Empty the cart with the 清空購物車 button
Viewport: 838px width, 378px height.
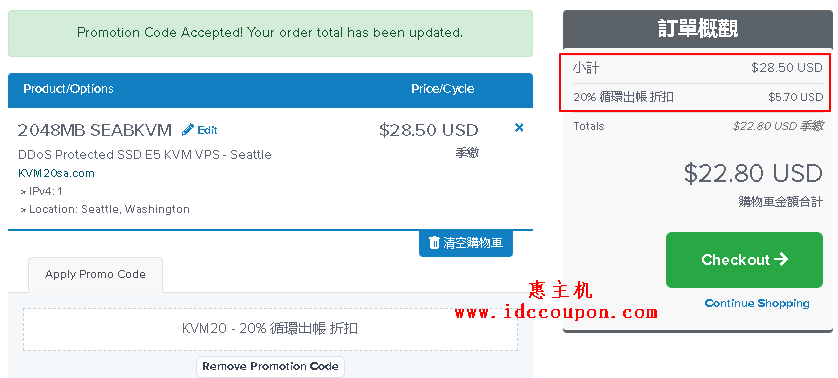(465, 243)
